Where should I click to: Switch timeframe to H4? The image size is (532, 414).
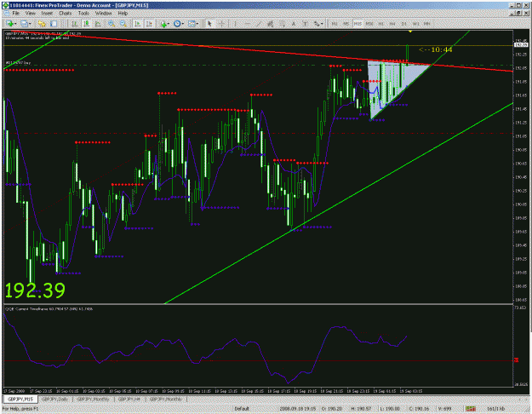[392, 24]
